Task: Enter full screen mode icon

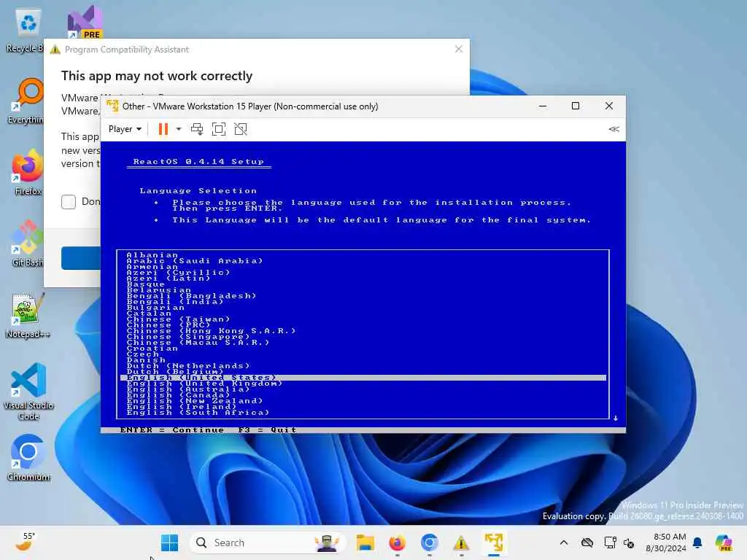Action: [x=219, y=129]
